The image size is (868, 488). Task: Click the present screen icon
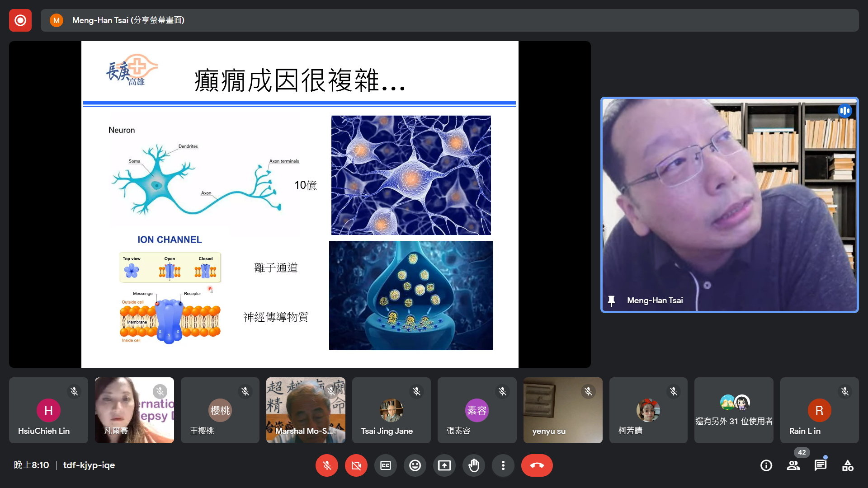click(x=444, y=465)
